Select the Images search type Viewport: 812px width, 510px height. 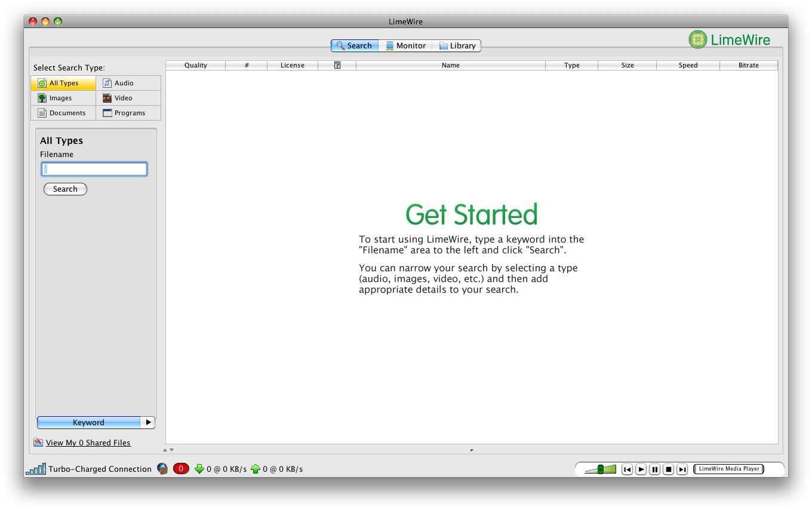(63, 98)
